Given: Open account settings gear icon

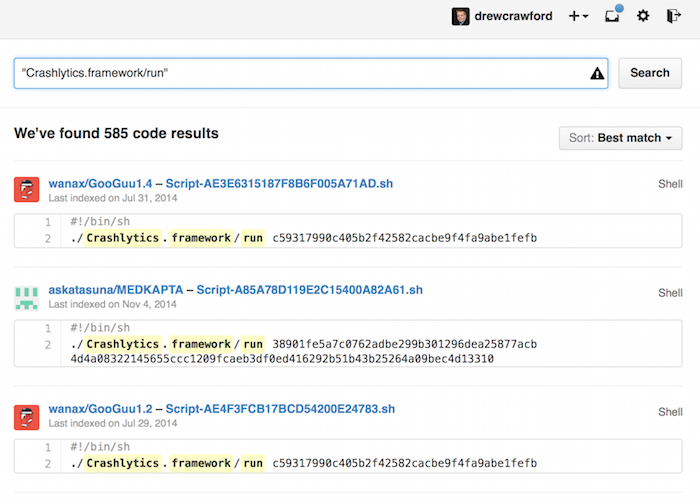Looking at the screenshot, I should (643, 17).
